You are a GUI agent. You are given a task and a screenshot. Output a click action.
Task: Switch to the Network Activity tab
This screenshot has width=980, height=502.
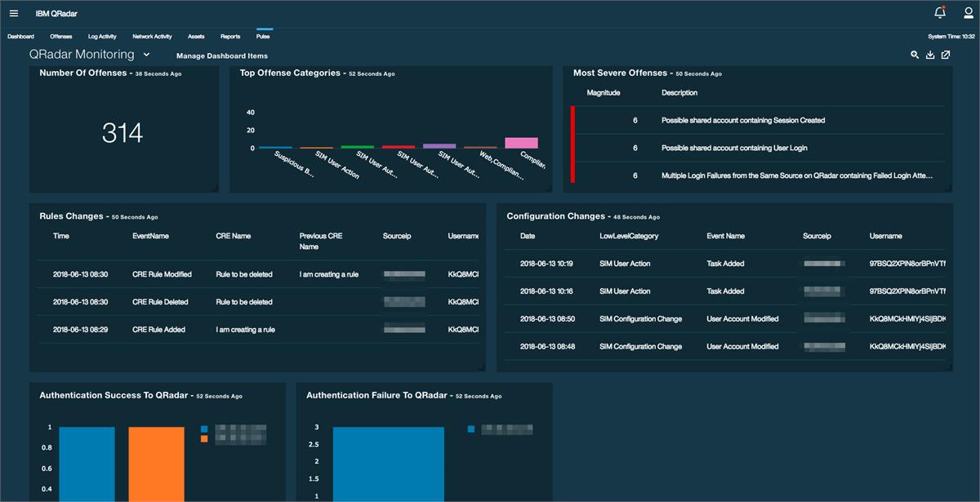(150, 36)
